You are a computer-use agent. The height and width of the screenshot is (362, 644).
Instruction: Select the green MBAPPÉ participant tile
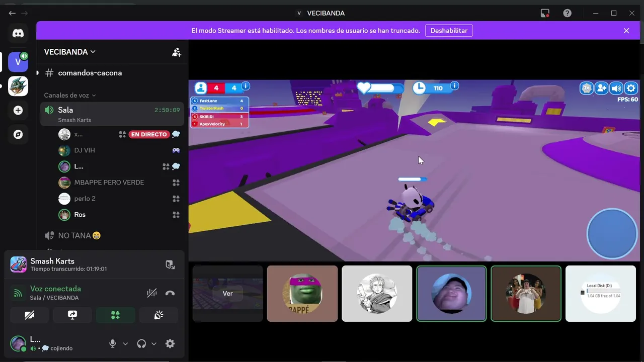point(302,294)
